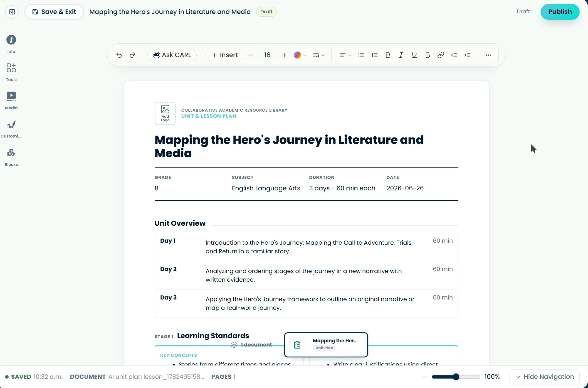Open more toolbar options ellipsis
Screen dimensions: 588x388
[488, 55]
